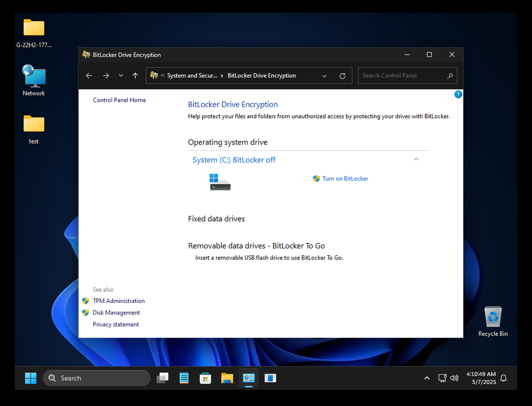Screen dimensions: 532x406
Task: Focus the Search Control Panel field
Action: point(407,76)
